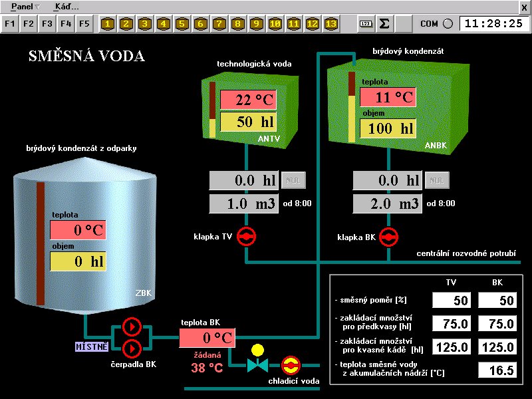Image resolution: width=532 pixels, height=399 pixels.
Task: Click the upper BK pump icon
Action: point(132,327)
